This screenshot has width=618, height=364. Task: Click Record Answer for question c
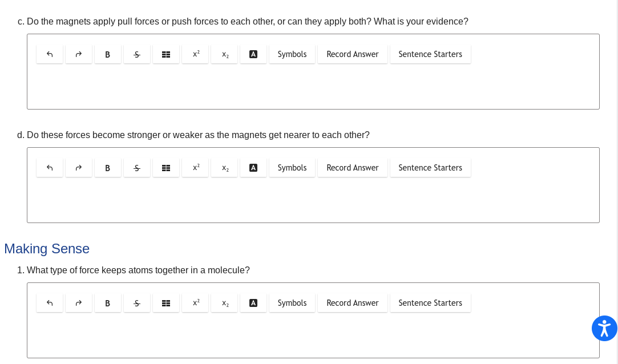coord(353,54)
